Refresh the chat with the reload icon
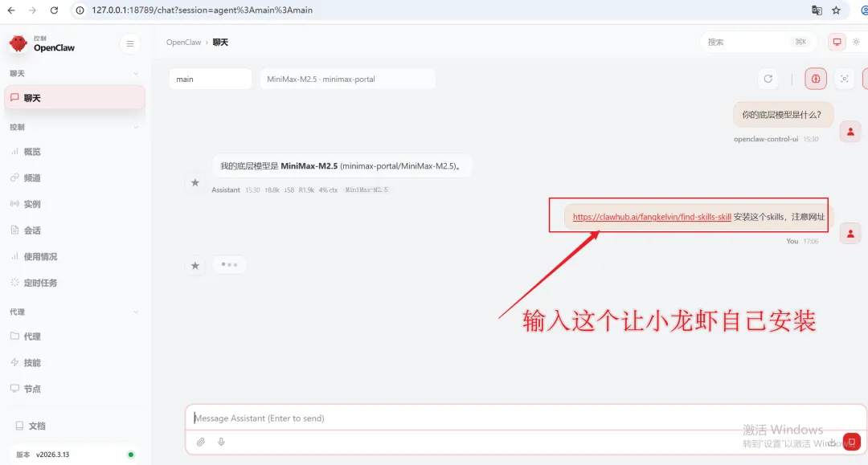The height and width of the screenshot is (465, 868). (x=768, y=79)
